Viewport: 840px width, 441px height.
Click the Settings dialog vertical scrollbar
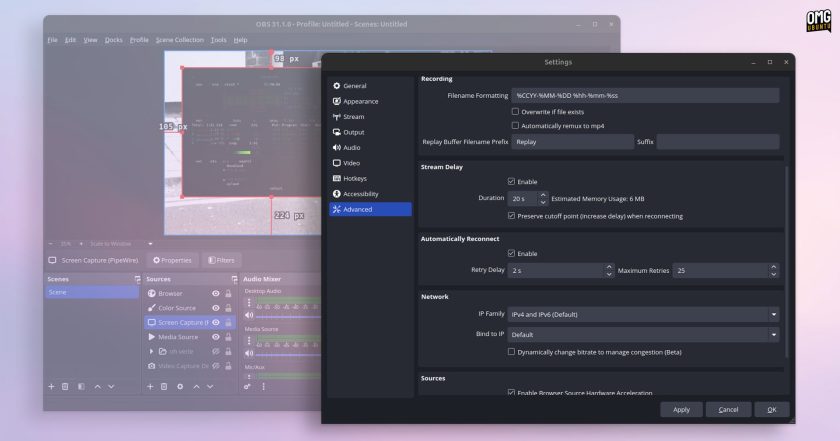point(786,261)
